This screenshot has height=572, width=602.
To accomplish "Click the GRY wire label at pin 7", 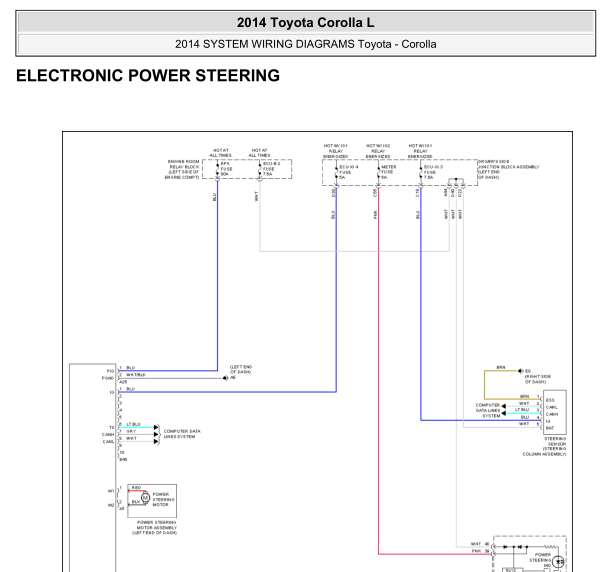I will [x=131, y=431].
